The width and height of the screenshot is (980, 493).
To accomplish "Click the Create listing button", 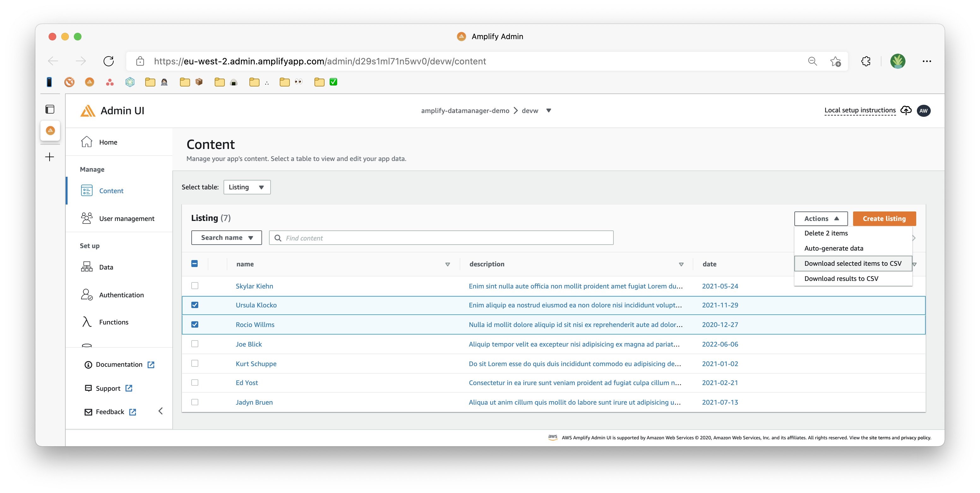I will click(884, 218).
